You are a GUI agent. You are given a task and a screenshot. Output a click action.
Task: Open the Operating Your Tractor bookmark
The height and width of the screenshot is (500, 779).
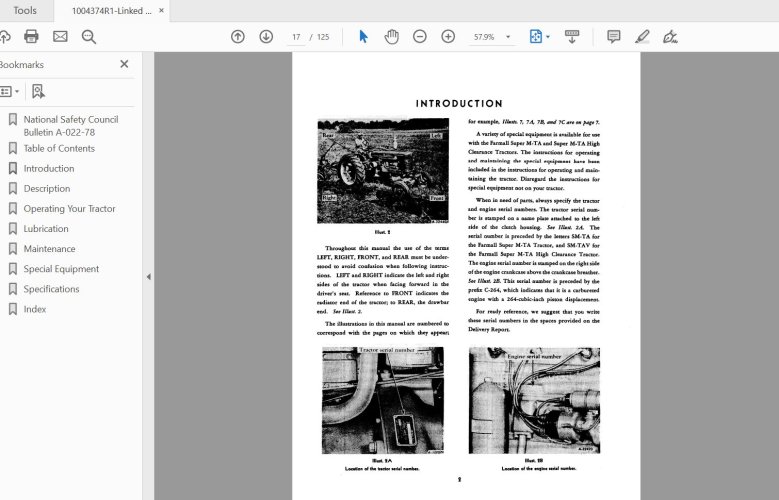point(69,209)
